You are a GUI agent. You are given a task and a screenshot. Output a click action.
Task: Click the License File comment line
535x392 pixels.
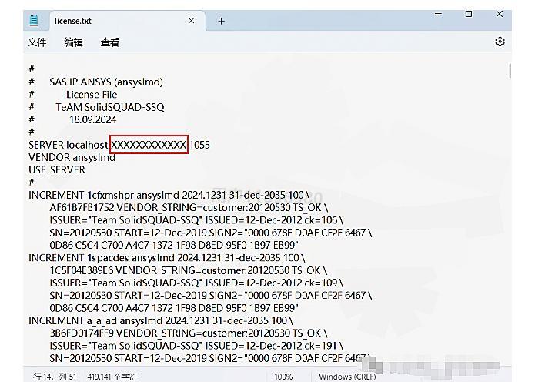coord(92,95)
